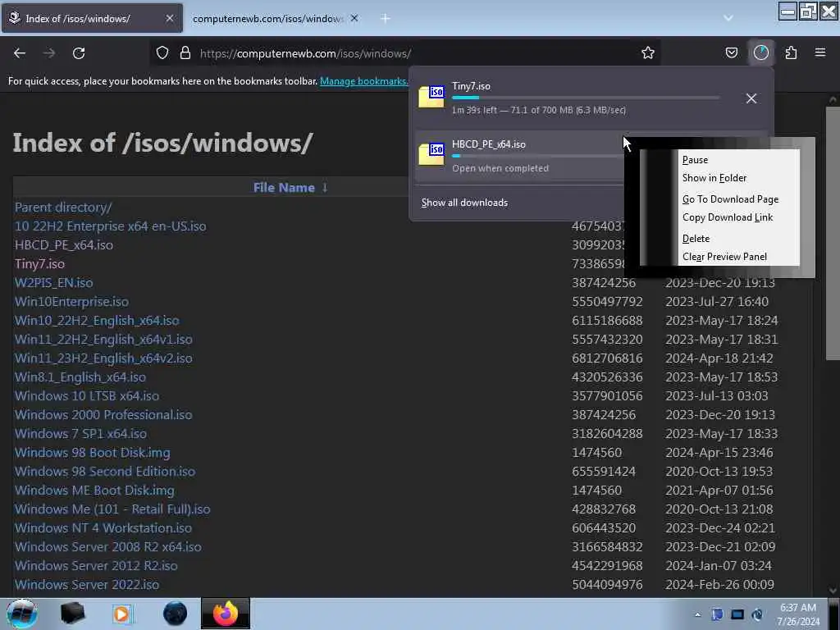The image size is (840, 630).
Task: Click the page vertical scrollbar thumb
Action: 833,233
